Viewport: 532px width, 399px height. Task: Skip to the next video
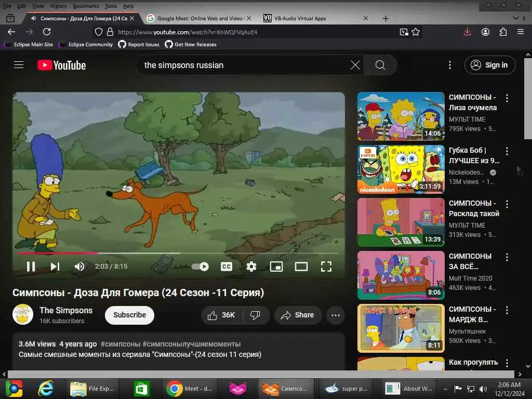point(55,267)
